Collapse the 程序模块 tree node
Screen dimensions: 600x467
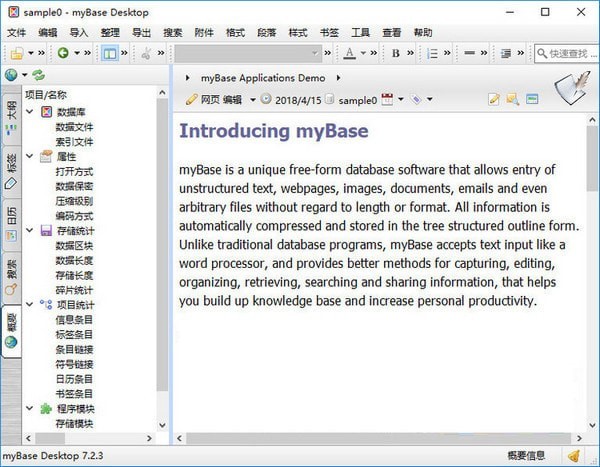pyautogui.click(x=30, y=409)
